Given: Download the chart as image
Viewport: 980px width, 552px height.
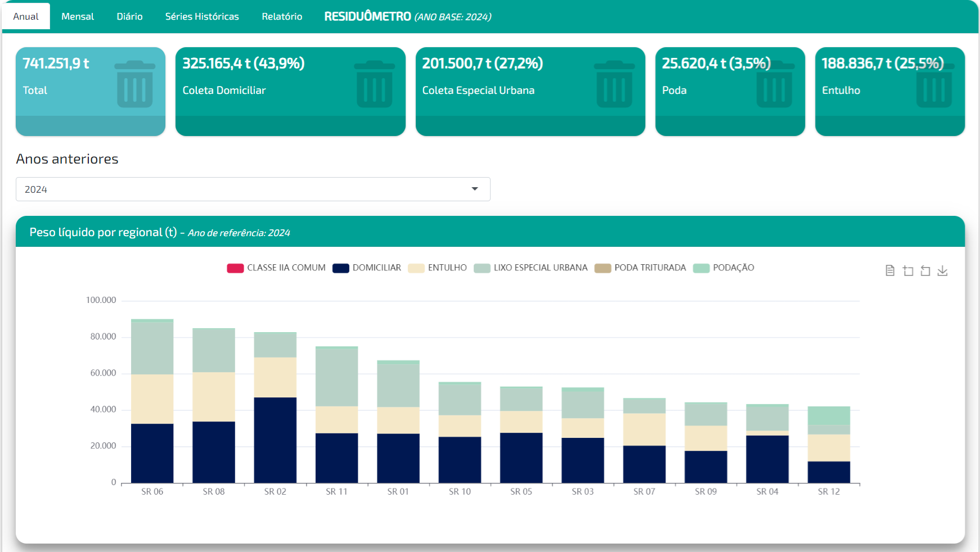Looking at the screenshot, I should [x=943, y=271].
